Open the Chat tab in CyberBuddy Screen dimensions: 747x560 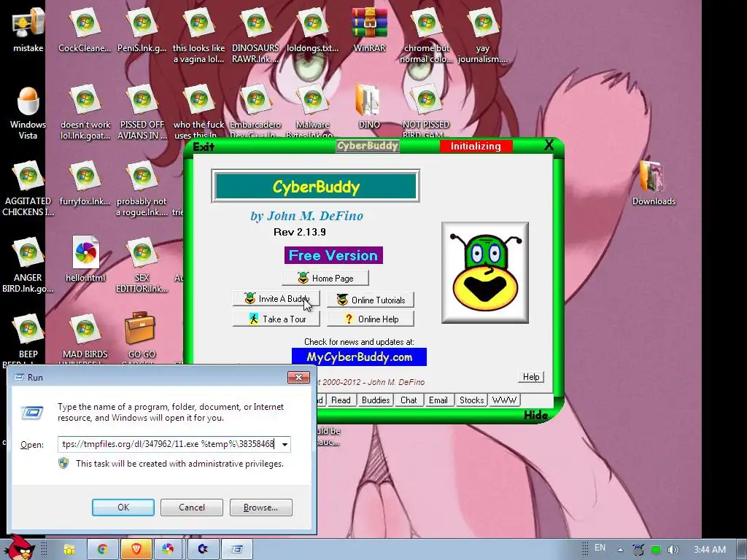409,400
